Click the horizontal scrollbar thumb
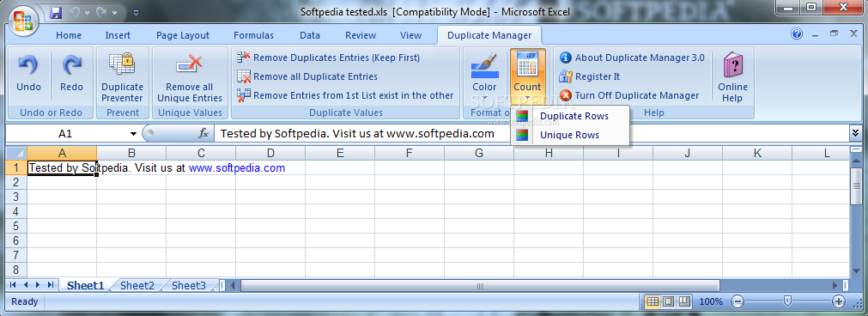This screenshot has height=316, width=868. 480,286
